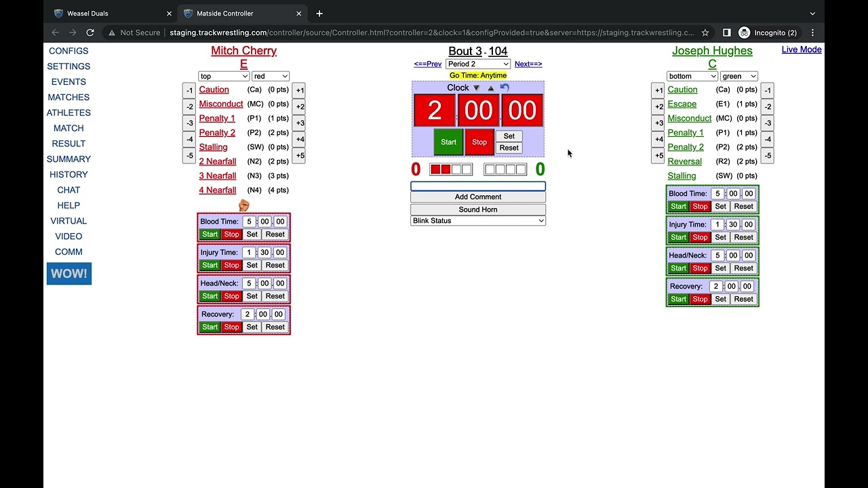
Task: Click the fist icon under Mitch Cherry's moves
Action: (x=244, y=205)
